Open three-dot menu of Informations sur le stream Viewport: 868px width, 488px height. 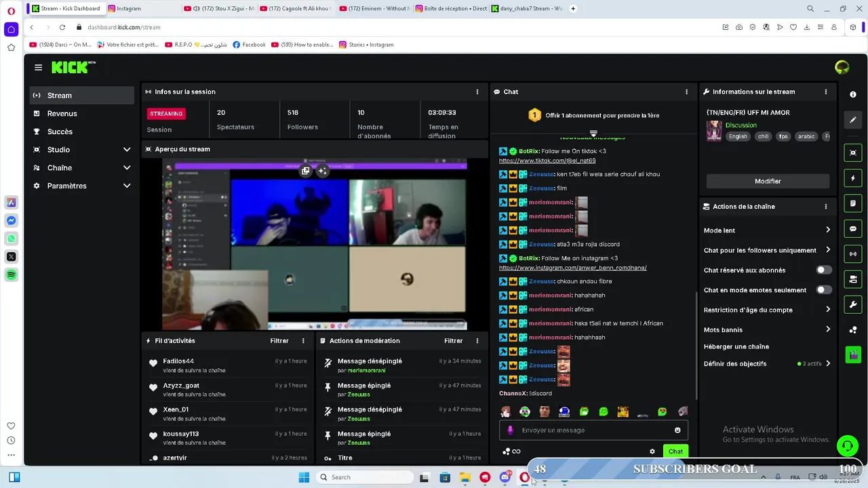825,91
